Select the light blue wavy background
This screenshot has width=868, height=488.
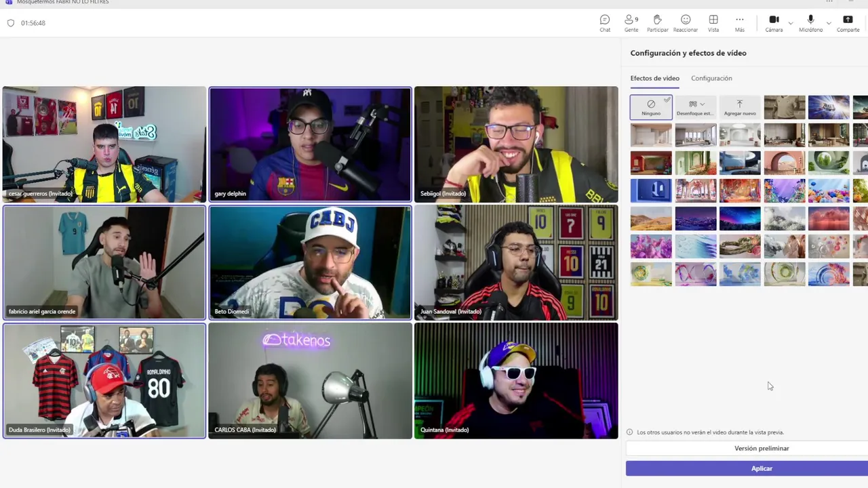(x=695, y=246)
